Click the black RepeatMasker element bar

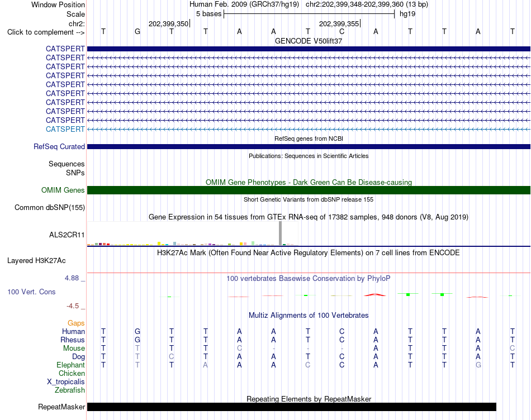292,407
